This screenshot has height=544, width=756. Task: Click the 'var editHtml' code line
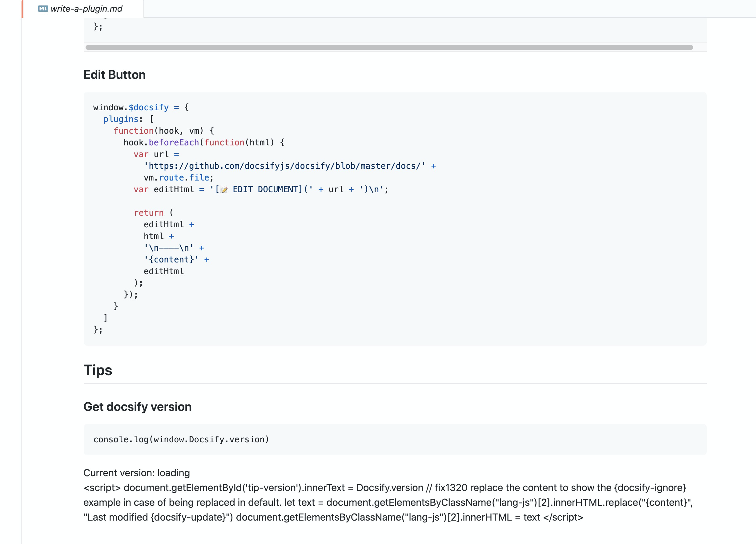[261, 189]
